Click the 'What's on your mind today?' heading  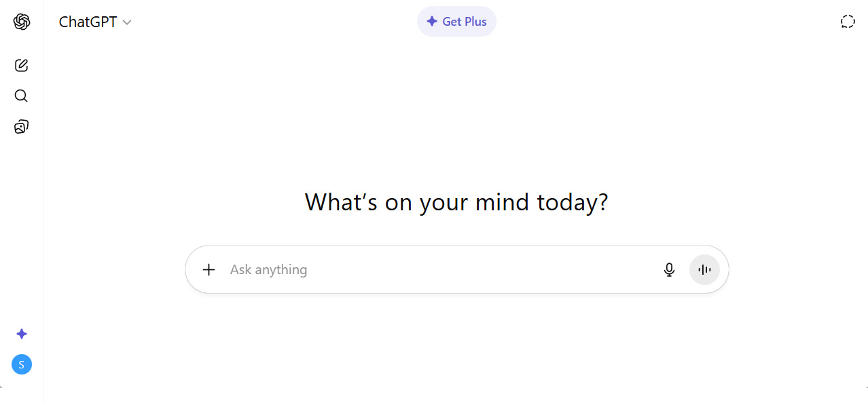click(x=456, y=202)
